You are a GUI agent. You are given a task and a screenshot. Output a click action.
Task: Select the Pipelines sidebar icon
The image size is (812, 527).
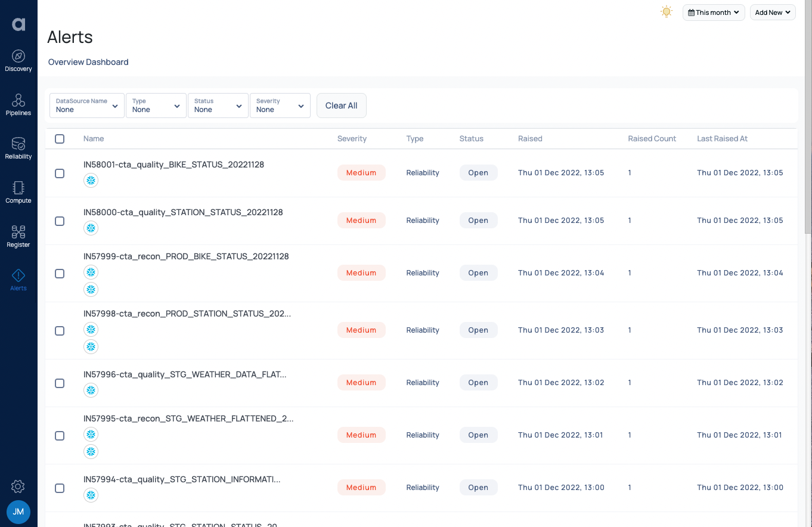18,104
